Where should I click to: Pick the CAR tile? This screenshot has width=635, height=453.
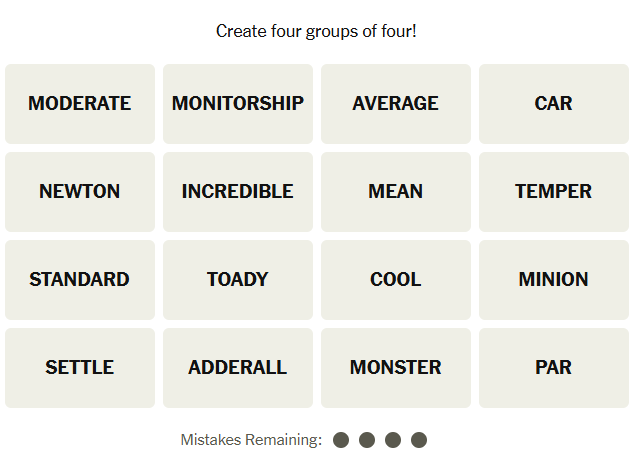pyautogui.click(x=553, y=104)
